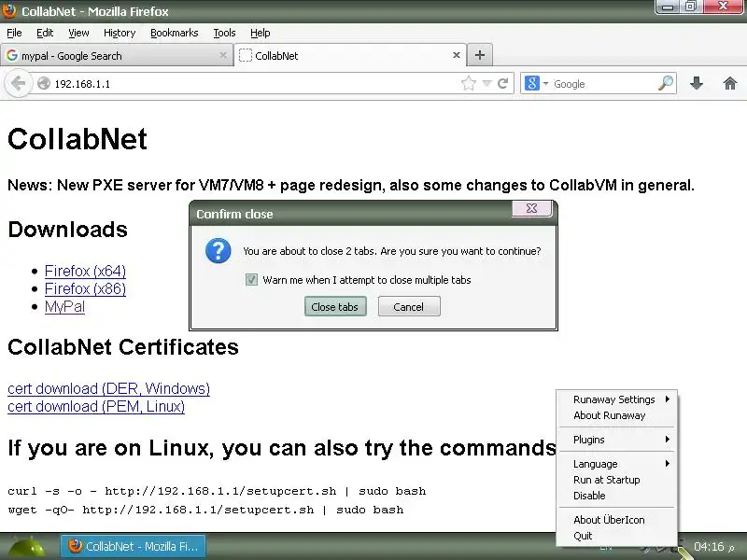The height and width of the screenshot is (560, 747).
Task: Click the CollabNet Certificates heading
Action: click(x=123, y=347)
